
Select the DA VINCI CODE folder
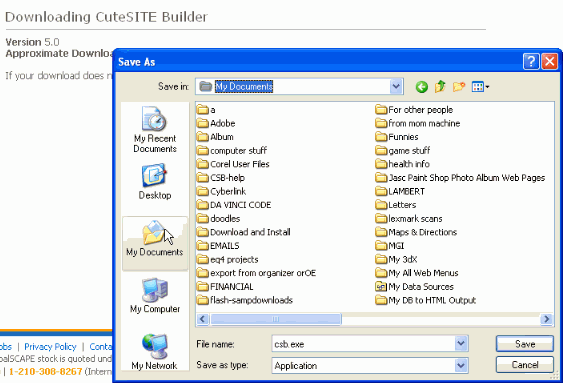(234, 205)
